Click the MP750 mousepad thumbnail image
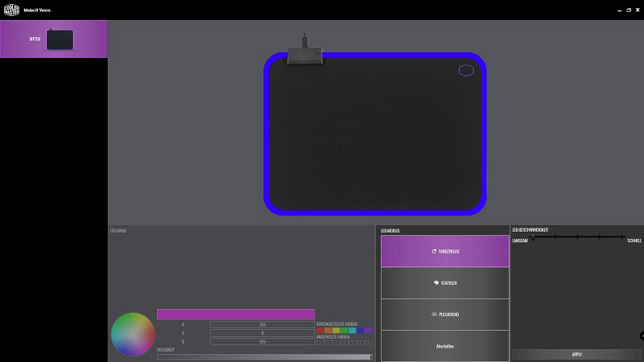This screenshot has height=362, width=644. click(x=60, y=39)
